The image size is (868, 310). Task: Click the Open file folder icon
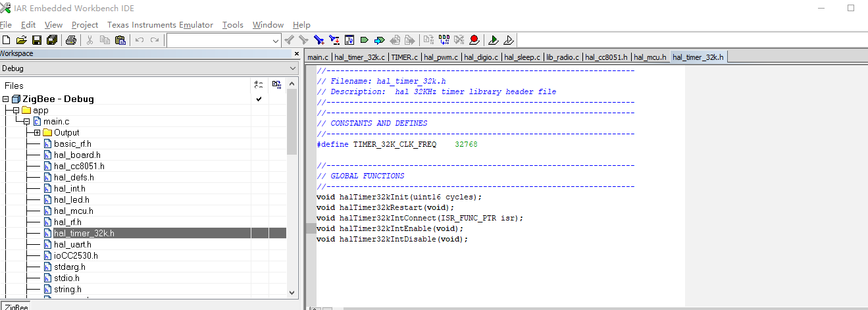[x=22, y=40]
